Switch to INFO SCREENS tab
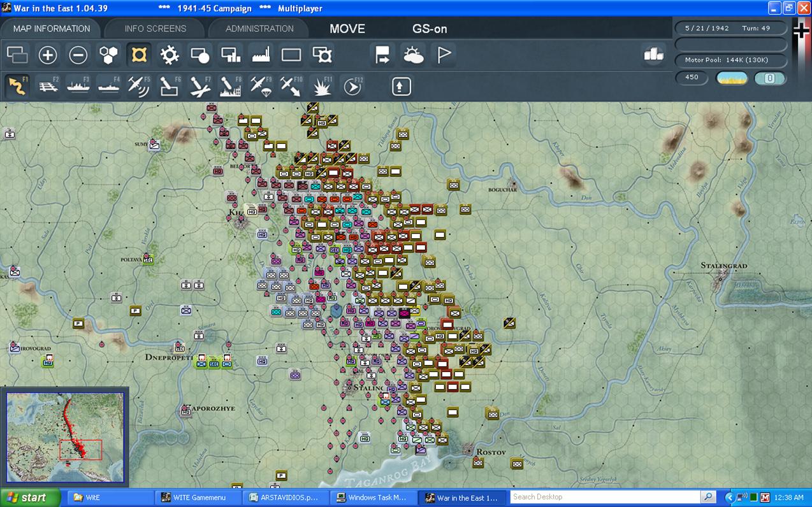Image resolution: width=812 pixels, height=507 pixels. coord(156,29)
